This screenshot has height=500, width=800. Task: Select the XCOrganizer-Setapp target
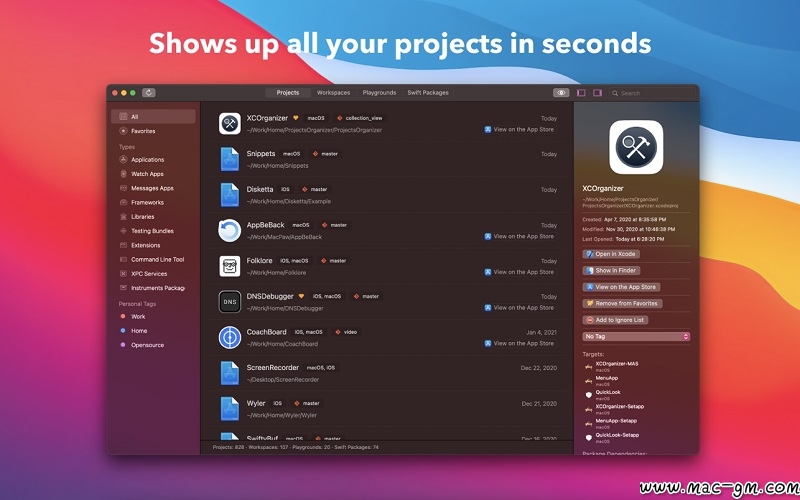615,409
